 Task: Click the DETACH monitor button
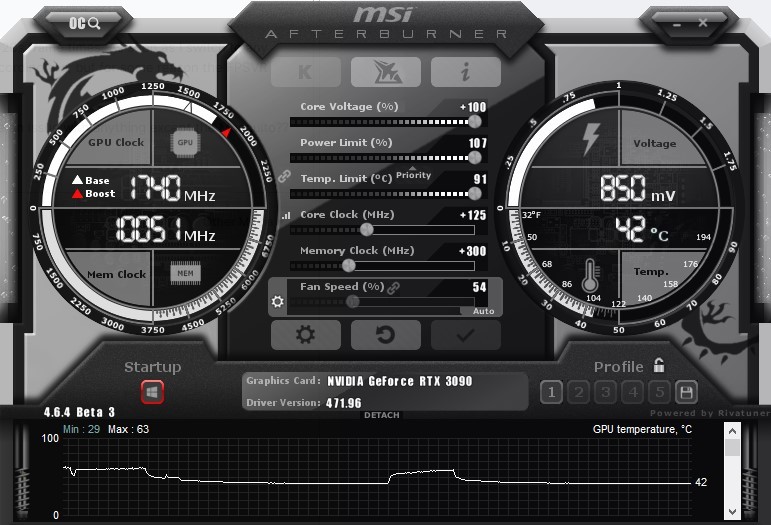pyautogui.click(x=382, y=415)
